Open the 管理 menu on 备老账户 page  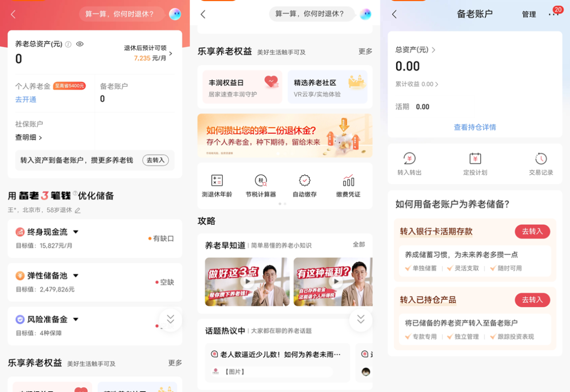[x=528, y=14]
